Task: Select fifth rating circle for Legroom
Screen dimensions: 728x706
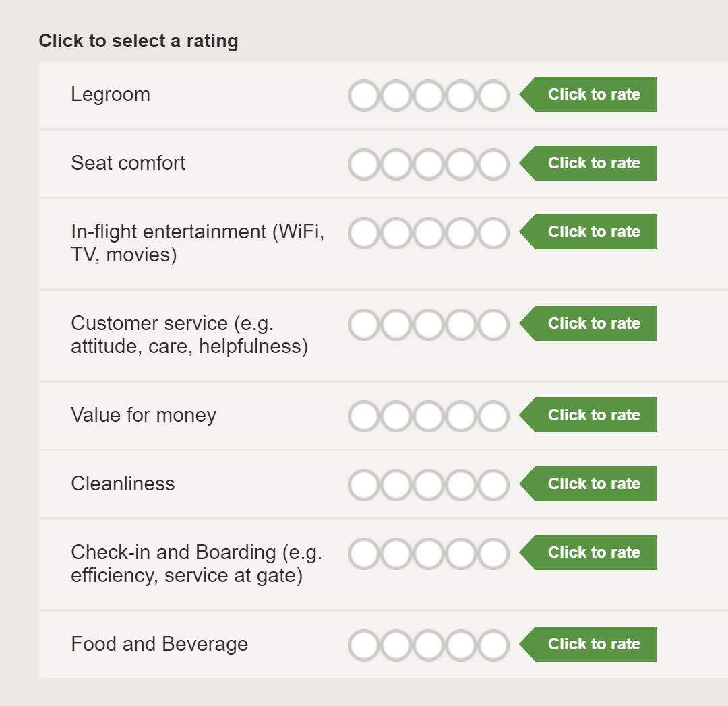Action: coord(493,96)
